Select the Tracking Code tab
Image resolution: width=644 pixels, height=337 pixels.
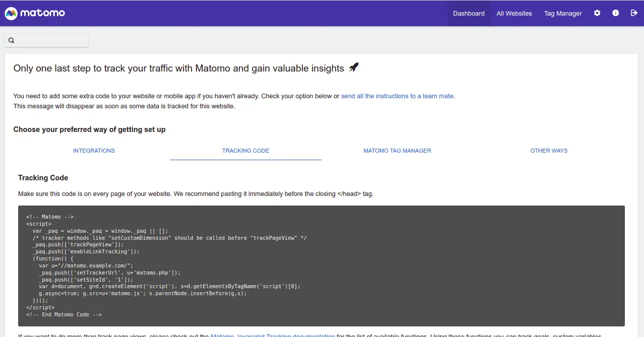tap(245, 151)
